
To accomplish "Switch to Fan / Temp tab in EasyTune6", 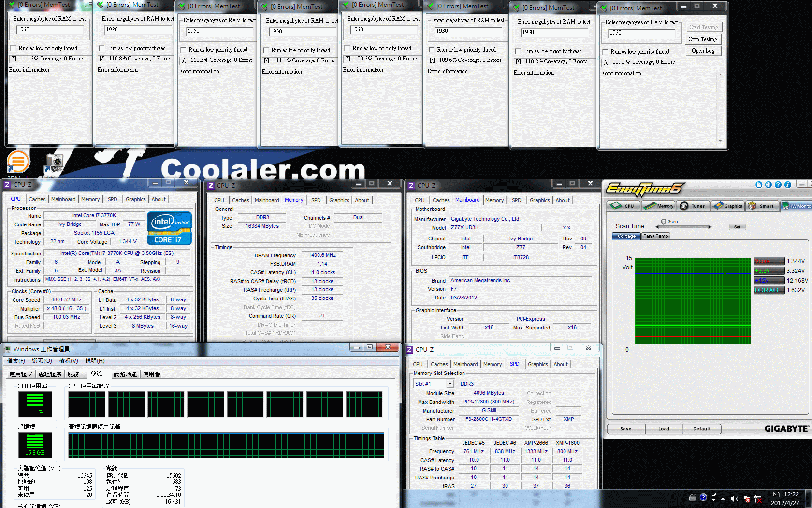I will point(656,236).
